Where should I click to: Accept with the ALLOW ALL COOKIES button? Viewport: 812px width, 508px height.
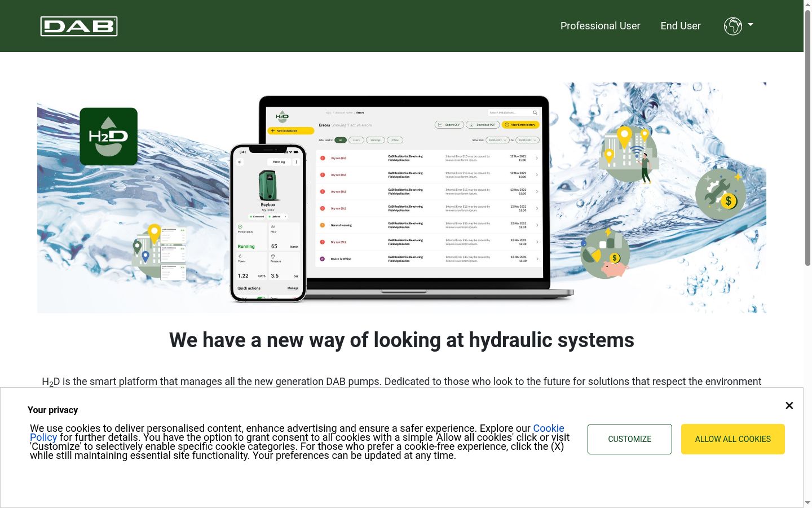[x=733, y=439]
